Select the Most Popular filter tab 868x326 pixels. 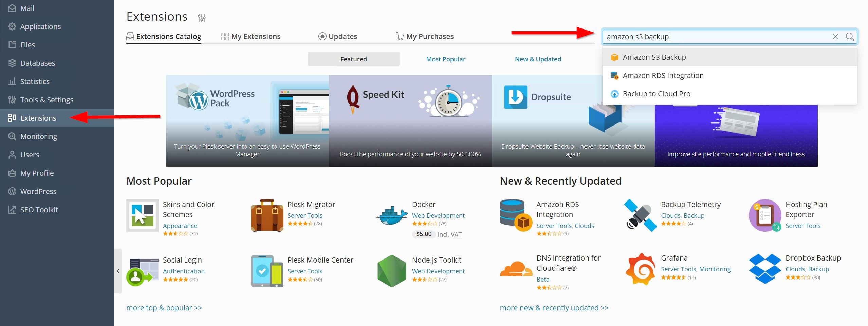(446, 59)
